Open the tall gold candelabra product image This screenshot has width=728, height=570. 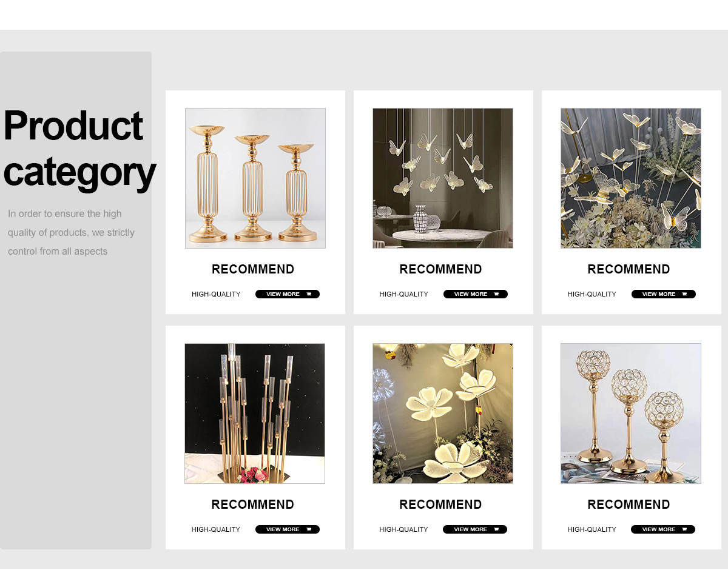(x=255, y=414)
